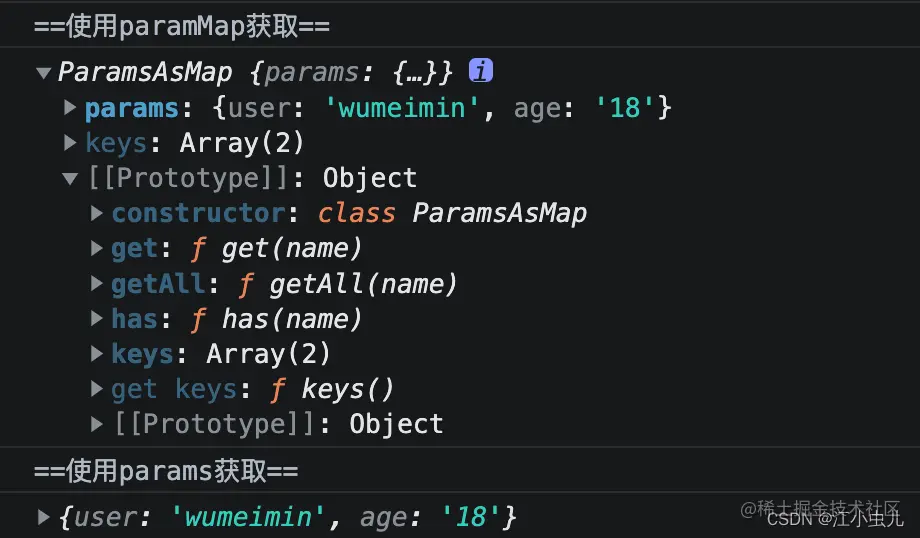Click the 'wumeimin' value in params row

(x=402, y=108)
